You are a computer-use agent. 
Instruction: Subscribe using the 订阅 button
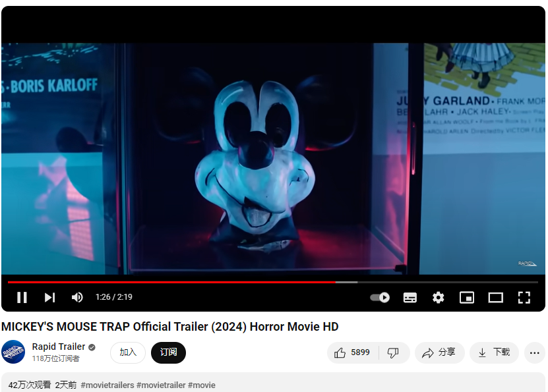click(x=168, y=352)
